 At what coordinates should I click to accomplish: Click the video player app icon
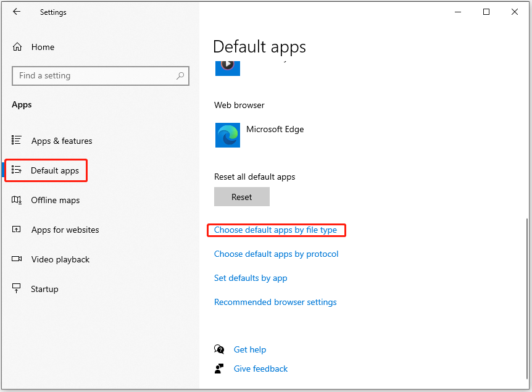(x=228, y=69)
